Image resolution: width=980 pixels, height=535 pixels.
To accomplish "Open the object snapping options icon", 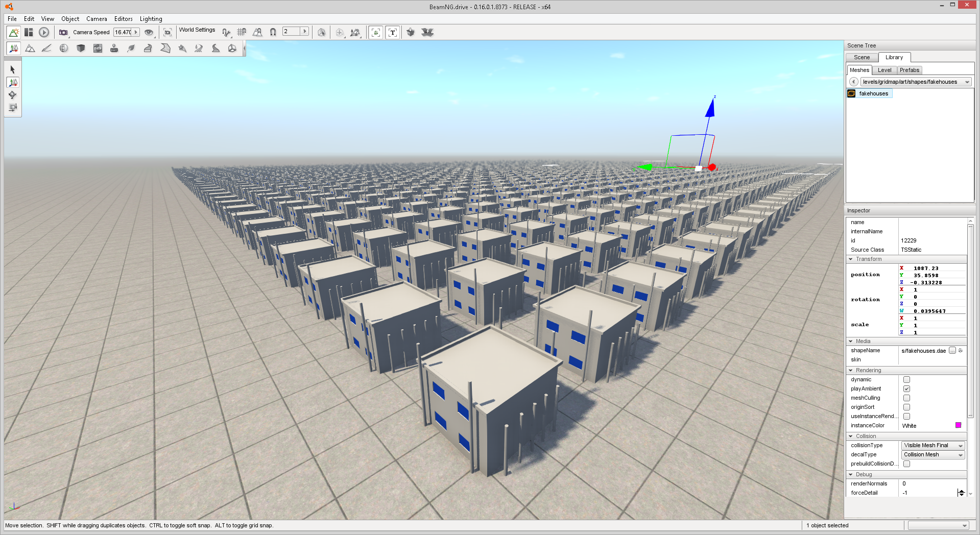I will click(x=226, y=32).
